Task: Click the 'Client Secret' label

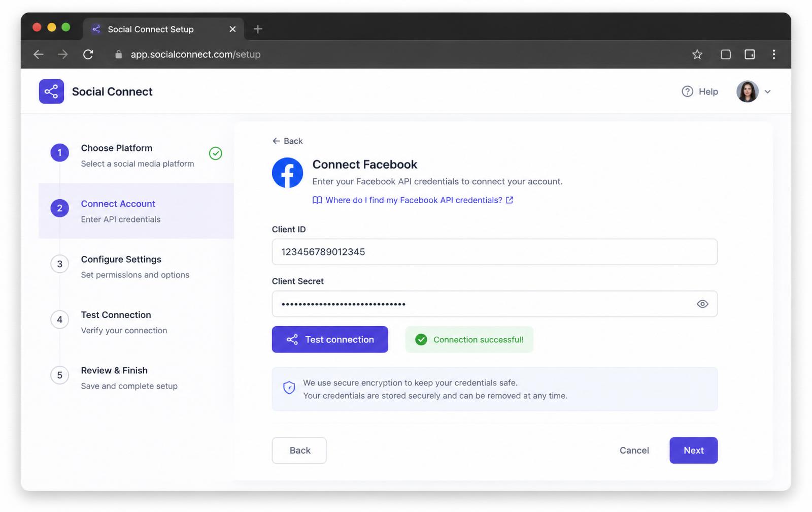Action: (298, 281)
